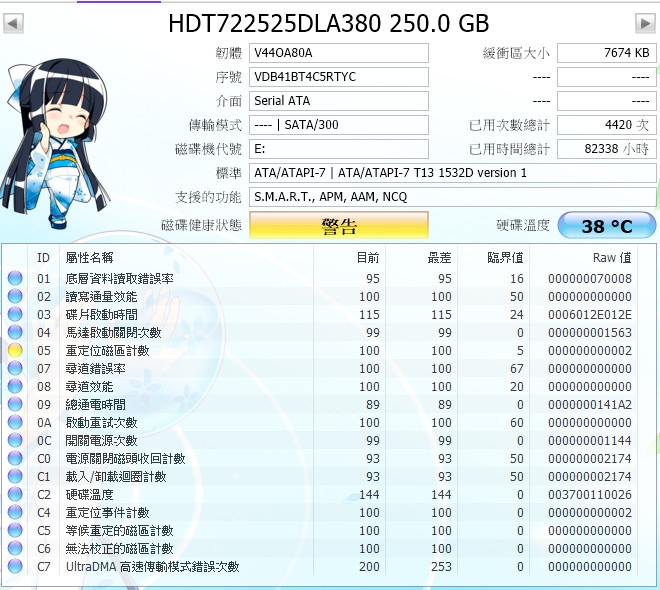Click the power-on hours field 82338 小時
The image size is (660, 590).
pos(607,149)
